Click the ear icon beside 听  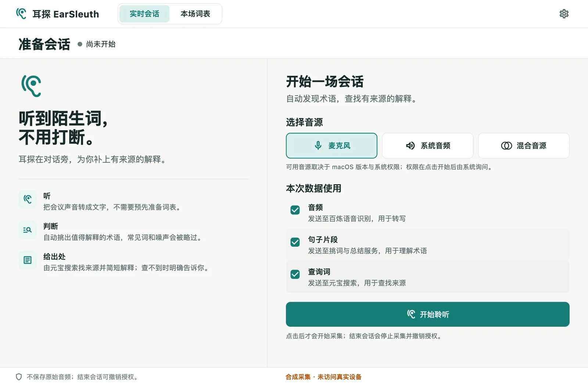(28, 199)
